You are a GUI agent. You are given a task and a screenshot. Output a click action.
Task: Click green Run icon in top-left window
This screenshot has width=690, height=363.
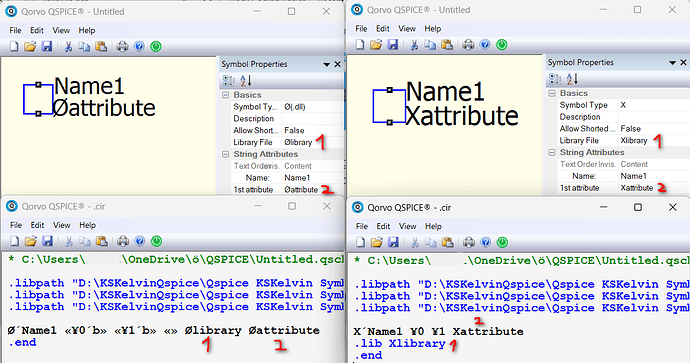[x=156, y=46]
